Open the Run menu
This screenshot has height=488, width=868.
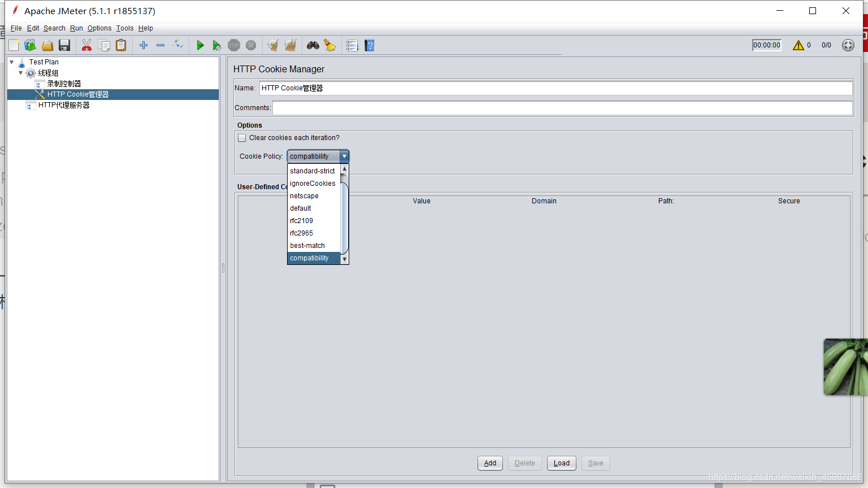[x=76, y=28]
